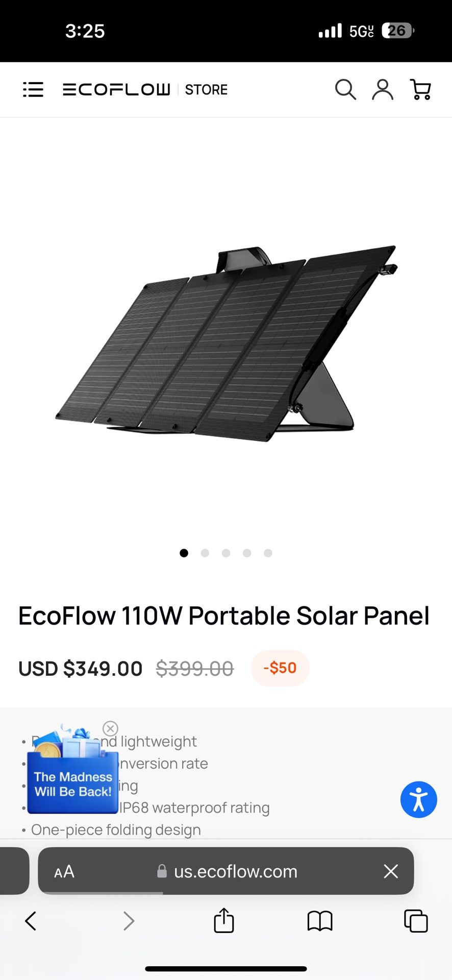Stop loading with the address bar X

(x=391, y=871)
